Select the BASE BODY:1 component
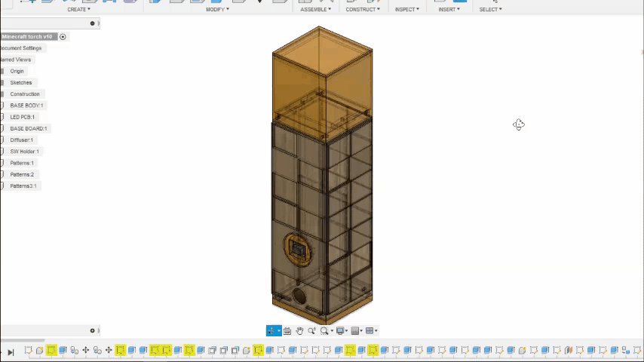Image resolution: width=644 pixels, height=362 pixels. [26, 106]
